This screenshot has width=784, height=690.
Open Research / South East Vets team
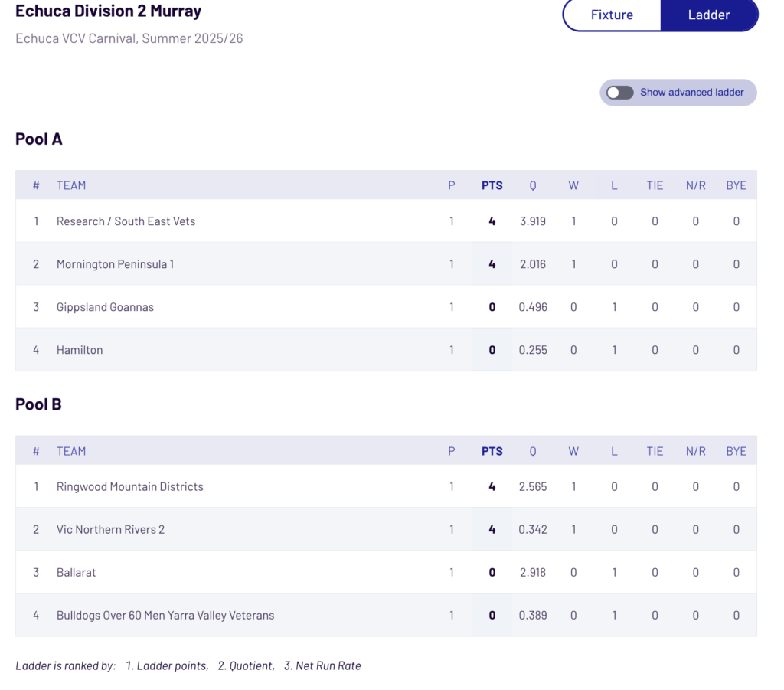tap(126, 221)
